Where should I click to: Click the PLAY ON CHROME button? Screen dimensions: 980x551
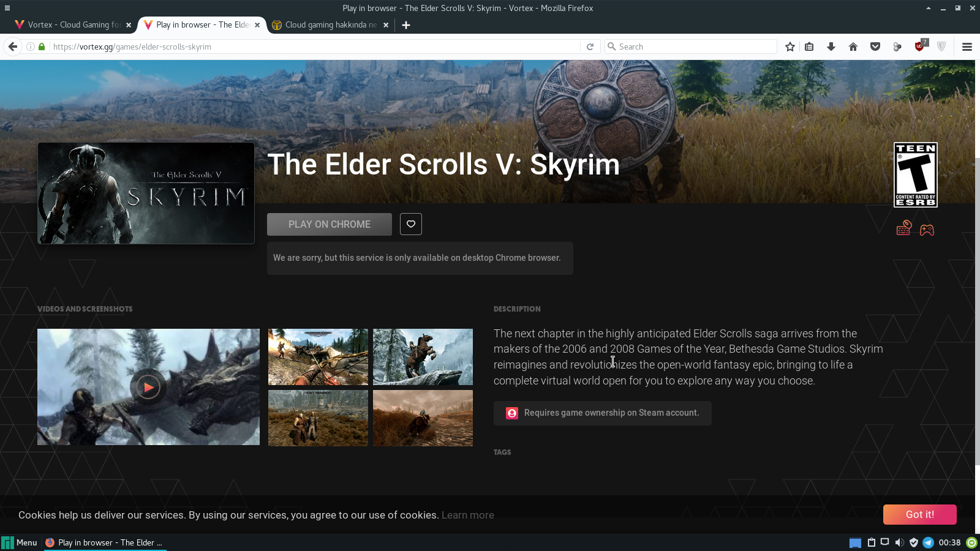point(330,225)
